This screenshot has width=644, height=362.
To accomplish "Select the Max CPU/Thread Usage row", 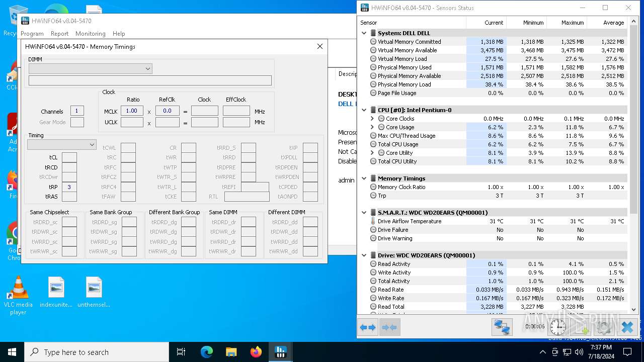I will (x=493, y=136).
